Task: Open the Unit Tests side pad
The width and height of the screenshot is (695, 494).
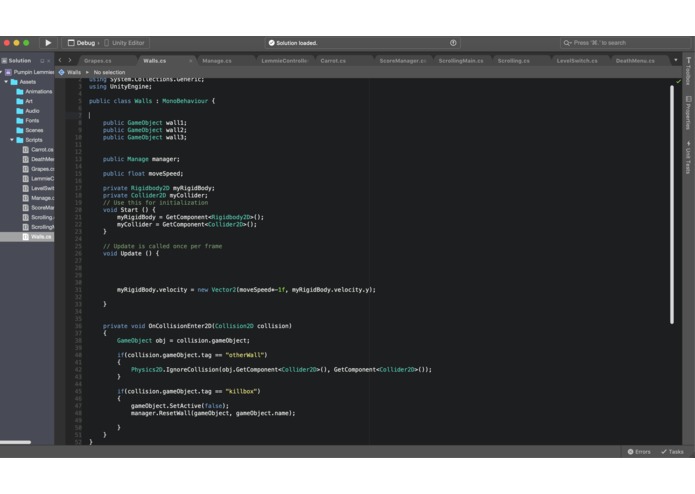Action: (688, 157)
